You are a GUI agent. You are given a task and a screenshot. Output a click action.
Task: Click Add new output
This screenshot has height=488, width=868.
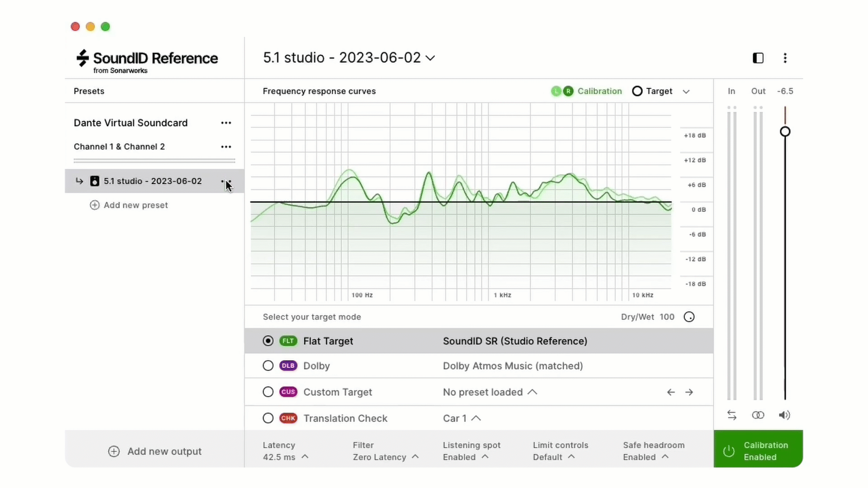155,451
